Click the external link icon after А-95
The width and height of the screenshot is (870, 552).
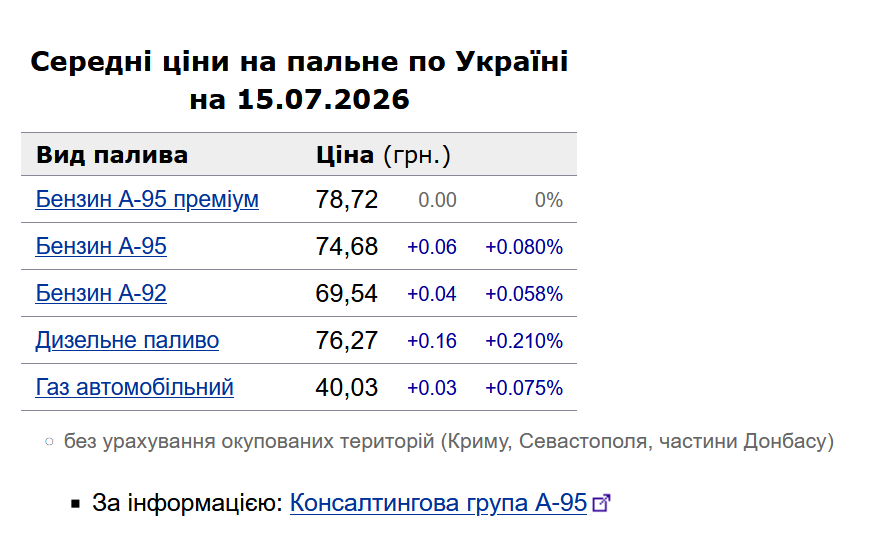601,504
